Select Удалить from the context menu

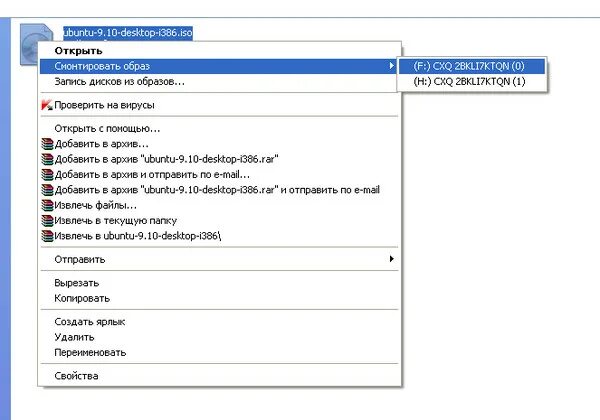[220, 337]
